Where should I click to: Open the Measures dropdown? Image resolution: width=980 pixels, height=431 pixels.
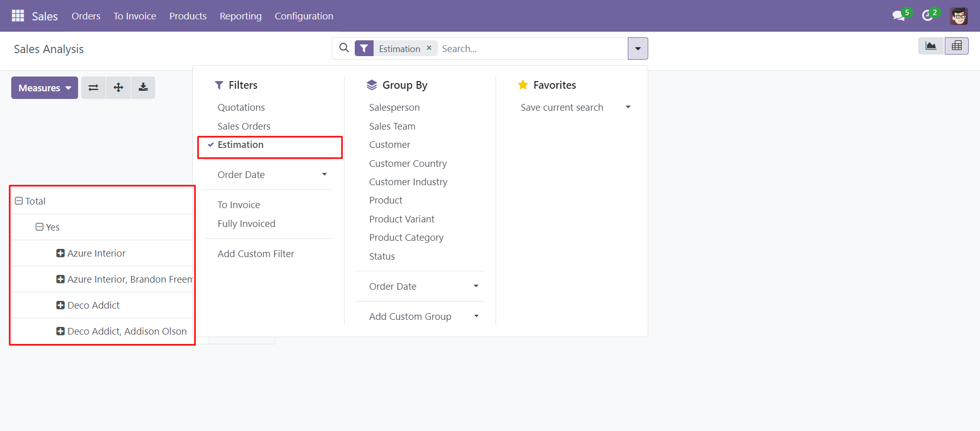point(44,88)
